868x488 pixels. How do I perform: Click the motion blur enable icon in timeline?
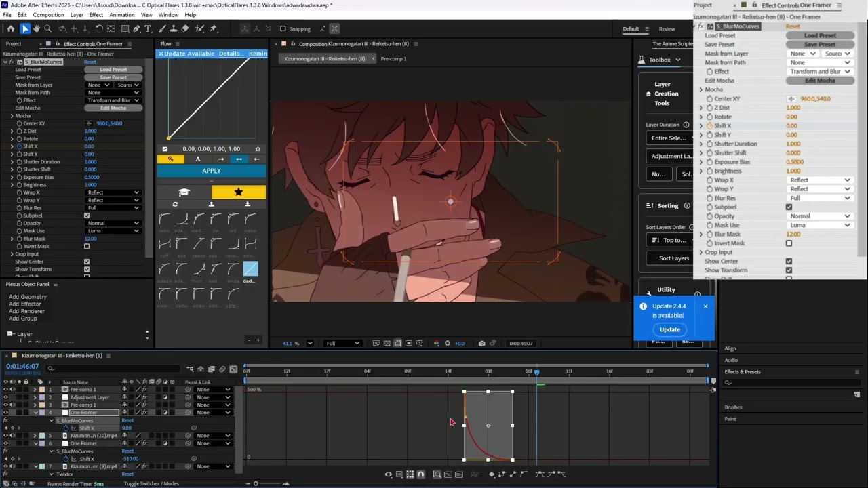(222, 369)
